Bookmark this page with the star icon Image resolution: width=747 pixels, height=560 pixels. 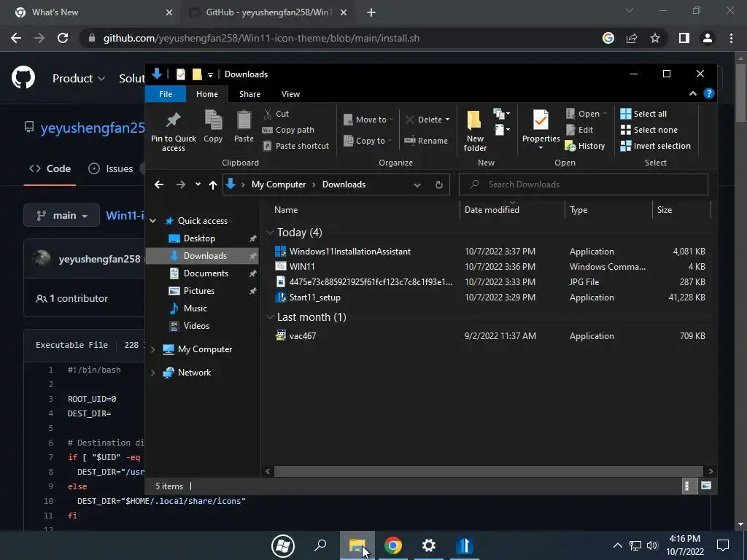[x=655, y=38]
